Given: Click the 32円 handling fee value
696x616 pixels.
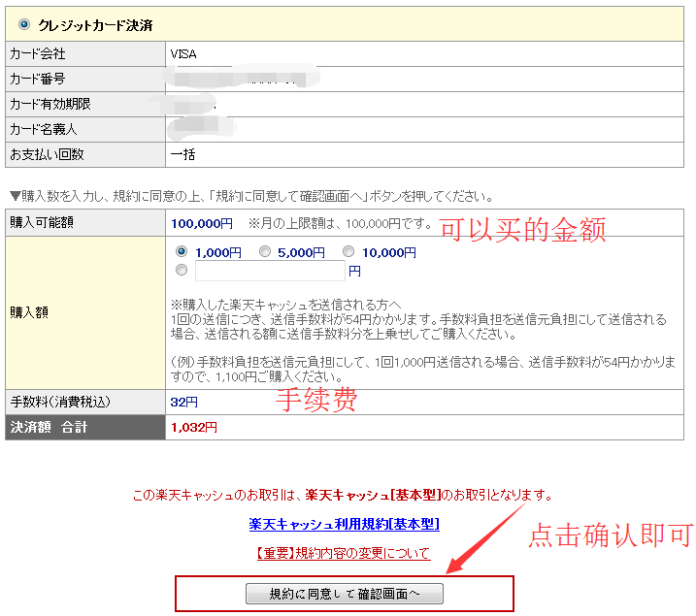Looking at the screenshot, I should pos(184,402).
